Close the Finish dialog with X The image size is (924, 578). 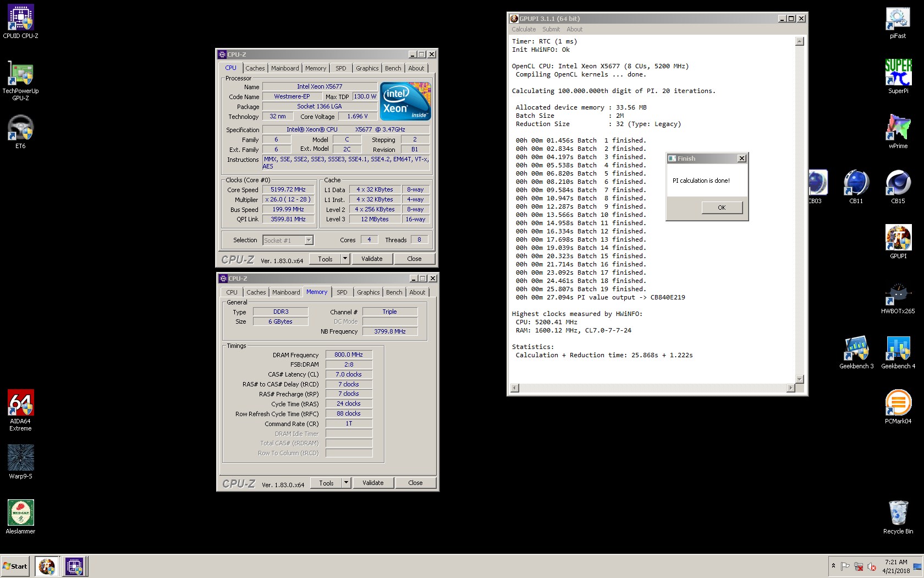tap(742, 159)
